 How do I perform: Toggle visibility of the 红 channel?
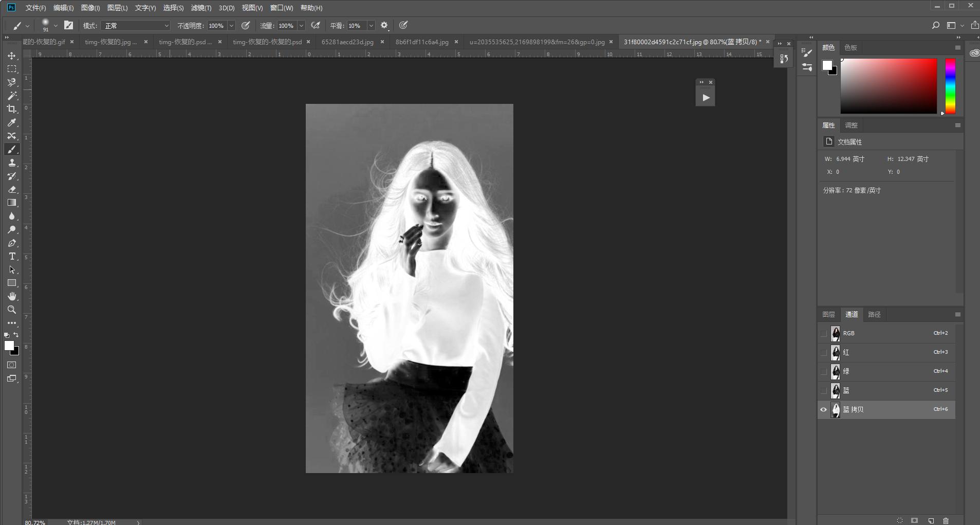[x=824, y=352]
